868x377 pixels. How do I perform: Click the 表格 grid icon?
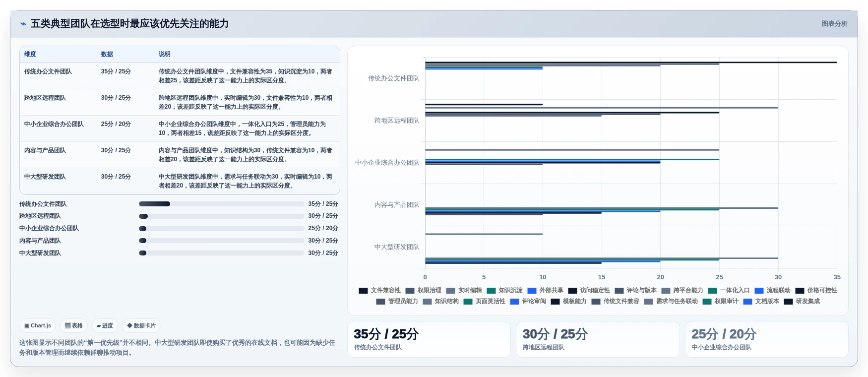pos(68,326)
